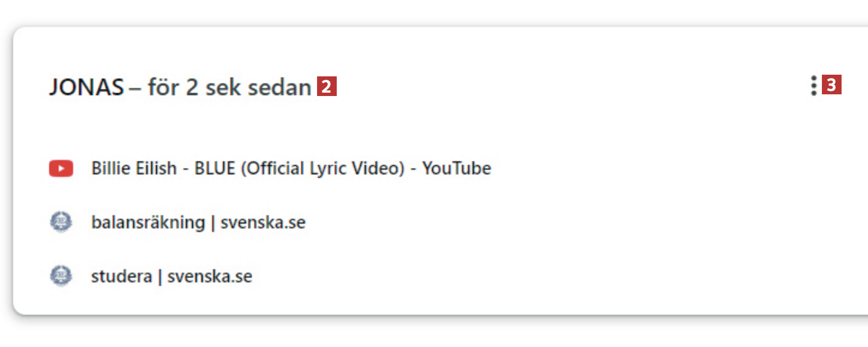Click red annotation marker number 3

click(x=831, y=85)
